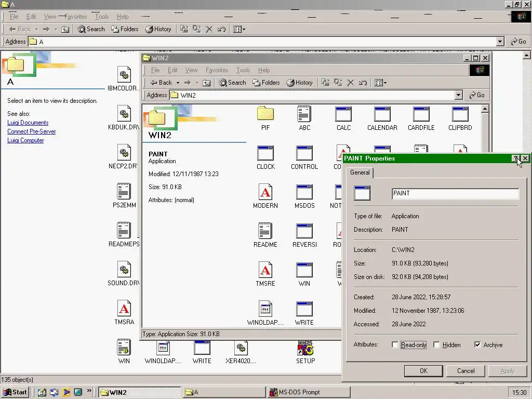Open Connect Pre-Server link
This screenshot has width=532, height=399.
point(32,131)
